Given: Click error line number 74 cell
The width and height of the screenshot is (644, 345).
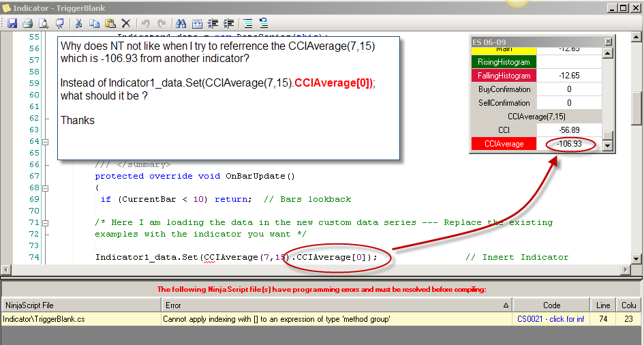Looking at the screenshot, I should point(603,318).
